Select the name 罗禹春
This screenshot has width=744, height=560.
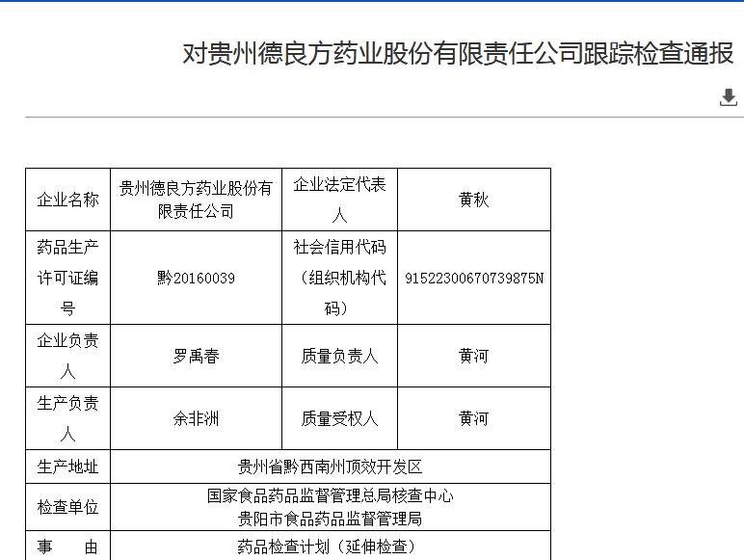click(x=196, y=356)
